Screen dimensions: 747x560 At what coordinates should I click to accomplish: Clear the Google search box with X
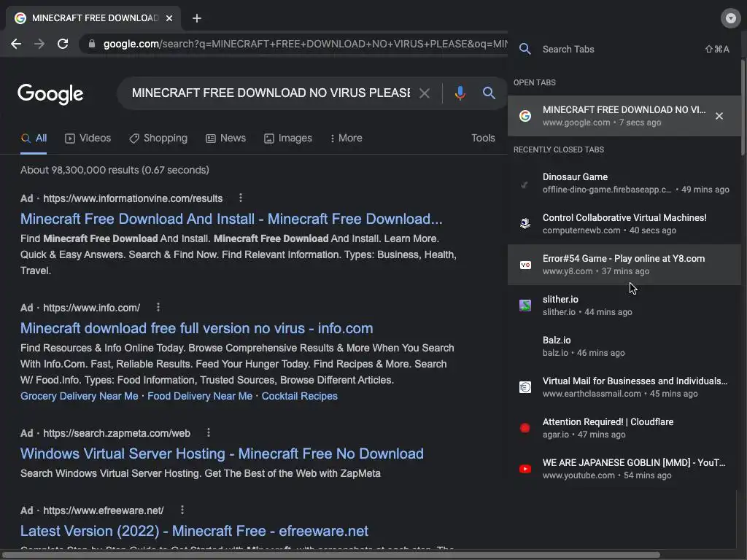tap(424, 93)
